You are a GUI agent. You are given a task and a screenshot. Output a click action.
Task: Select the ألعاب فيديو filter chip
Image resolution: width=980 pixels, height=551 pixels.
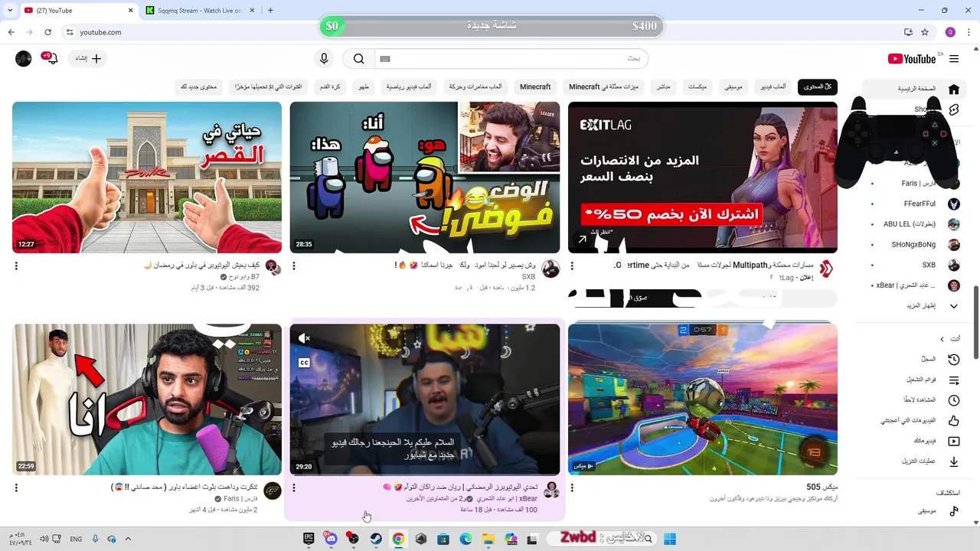773,86
